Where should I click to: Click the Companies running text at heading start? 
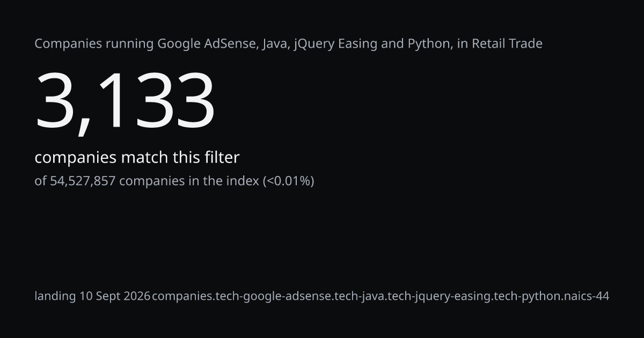pyautogui.click(x=94, y=45)
